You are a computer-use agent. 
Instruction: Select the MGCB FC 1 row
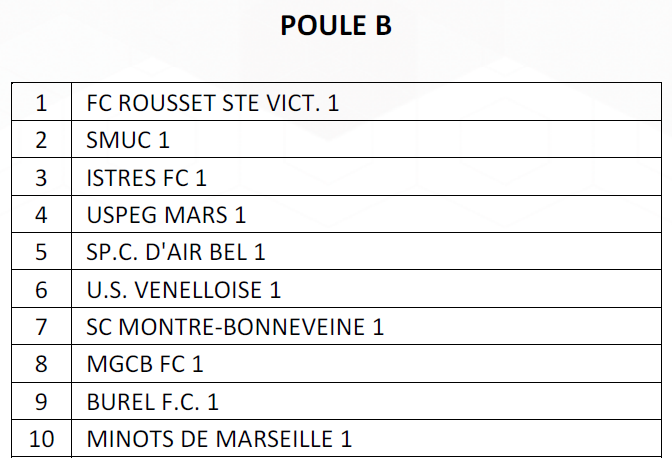[336, 364]
